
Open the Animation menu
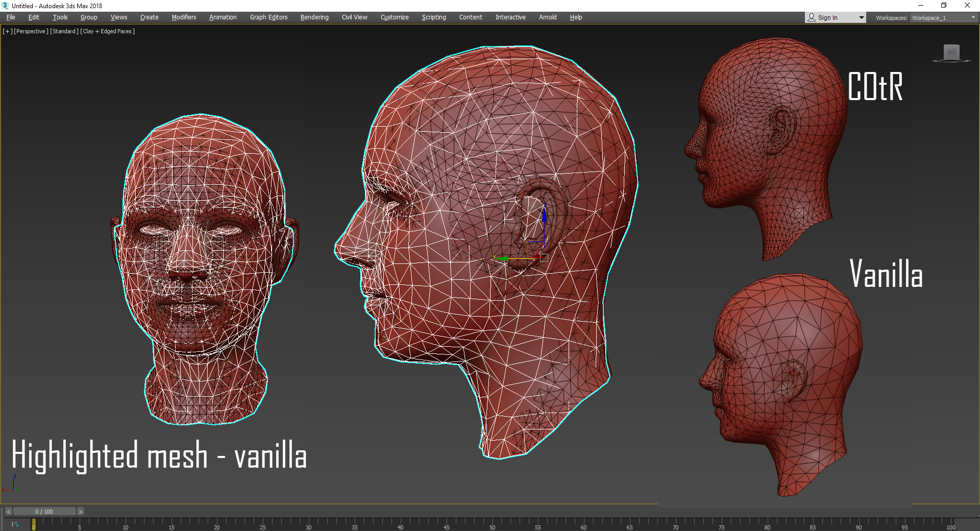[x=223, y=17]
